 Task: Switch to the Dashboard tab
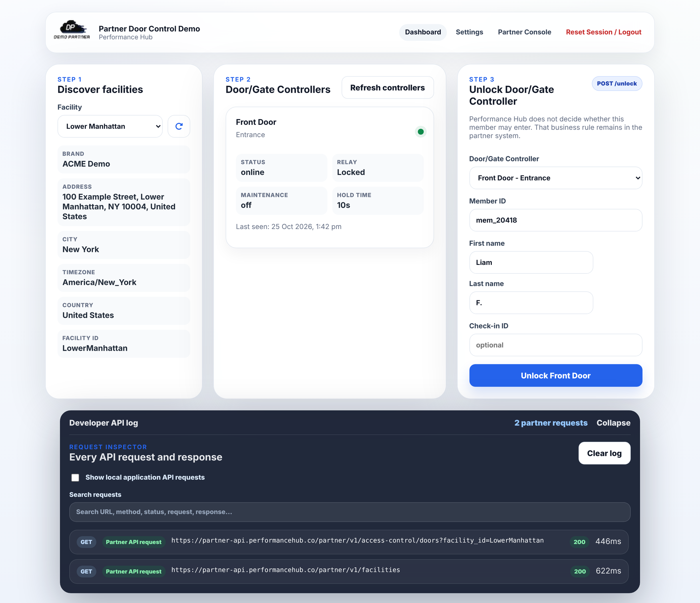click(x=423, y=32)
